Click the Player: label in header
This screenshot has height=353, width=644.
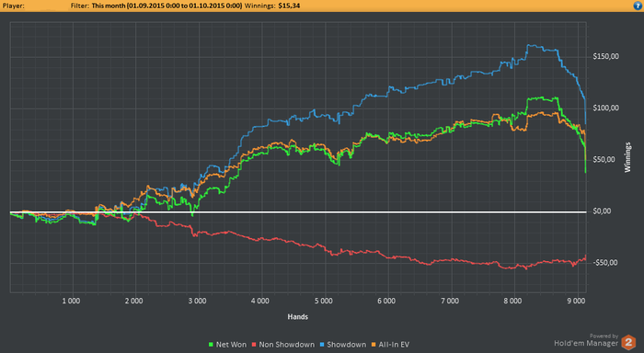point(14,6)
